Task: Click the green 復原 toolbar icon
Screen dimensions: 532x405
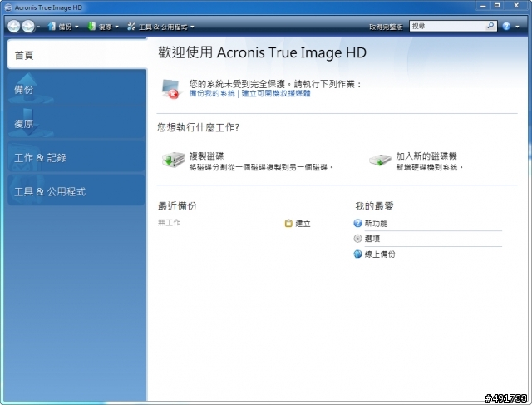Action: coord(91,26)
